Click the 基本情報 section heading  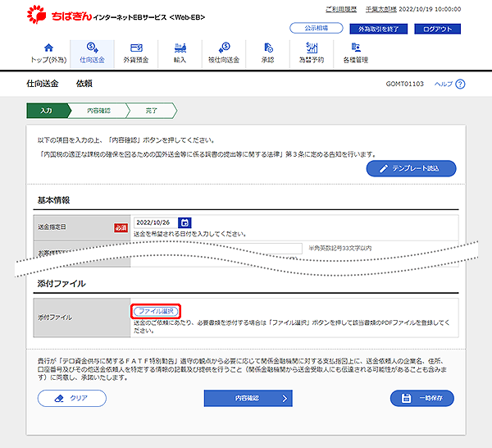[53, 200]
